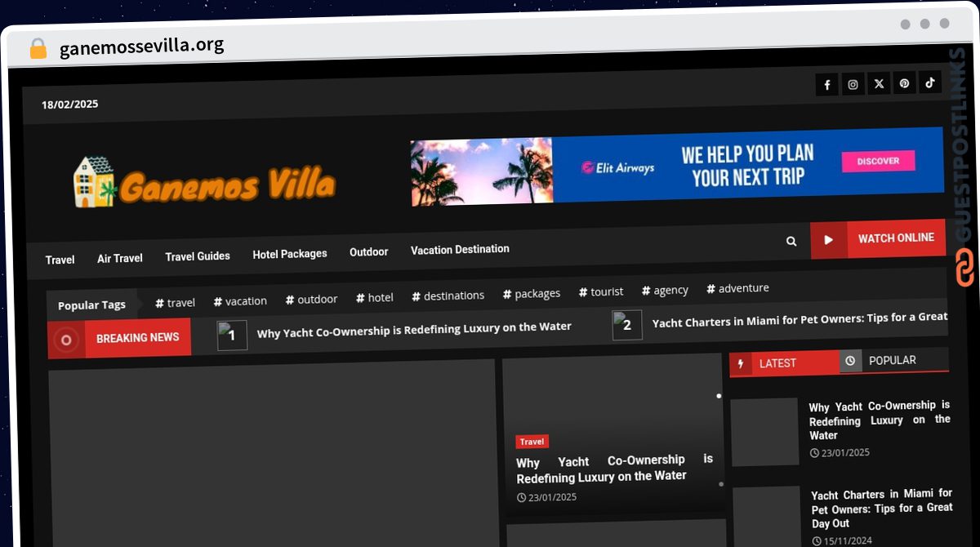980x547 pixels.
Task: Click sidebar thumbnail for Yacht Co-Ownership post
Action: [x=764, y=432]
